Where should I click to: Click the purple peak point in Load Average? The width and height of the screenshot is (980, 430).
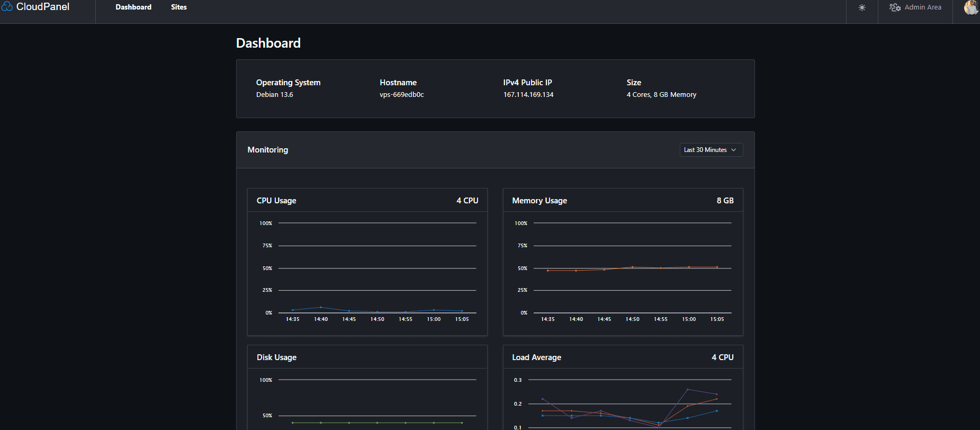pos(688,390)
